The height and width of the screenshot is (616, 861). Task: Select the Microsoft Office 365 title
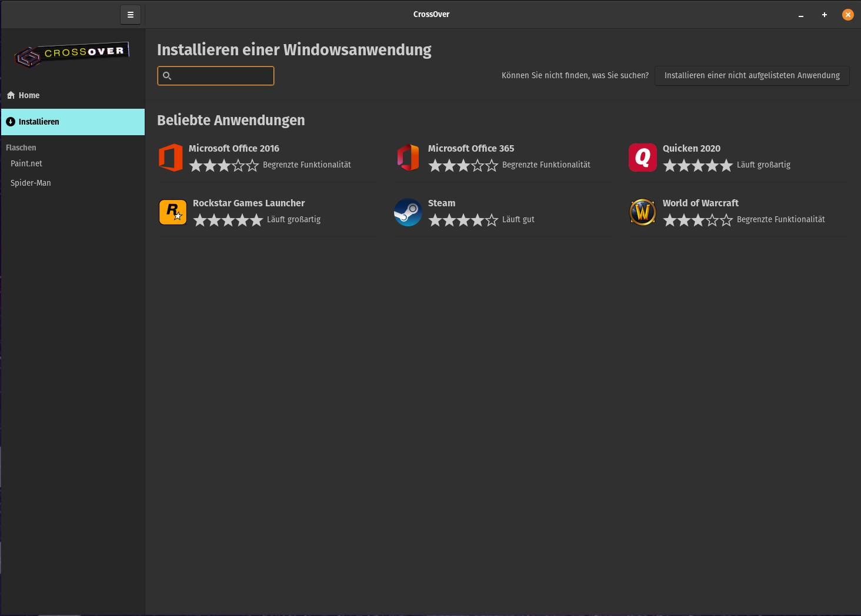click(x=471, y=149)
